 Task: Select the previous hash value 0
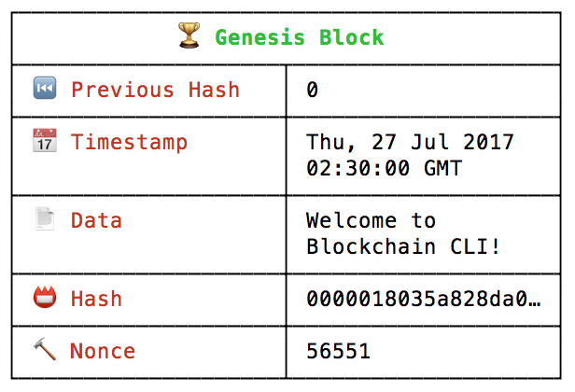pos(312,90)
